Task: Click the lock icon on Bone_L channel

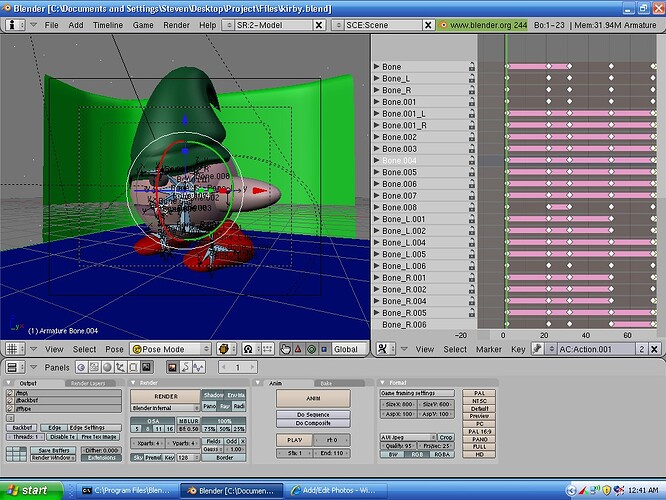Action: (471, 79)
